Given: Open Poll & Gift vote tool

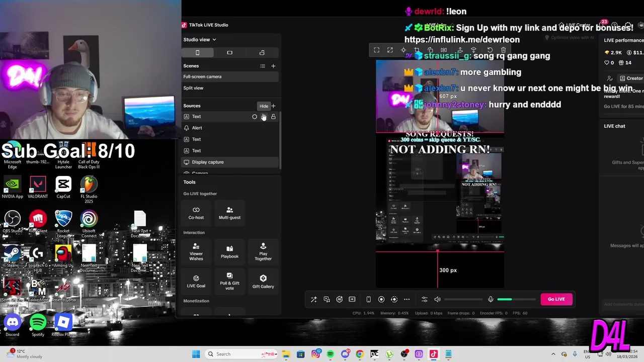Looking at the screenshot, I should (229, 282).
